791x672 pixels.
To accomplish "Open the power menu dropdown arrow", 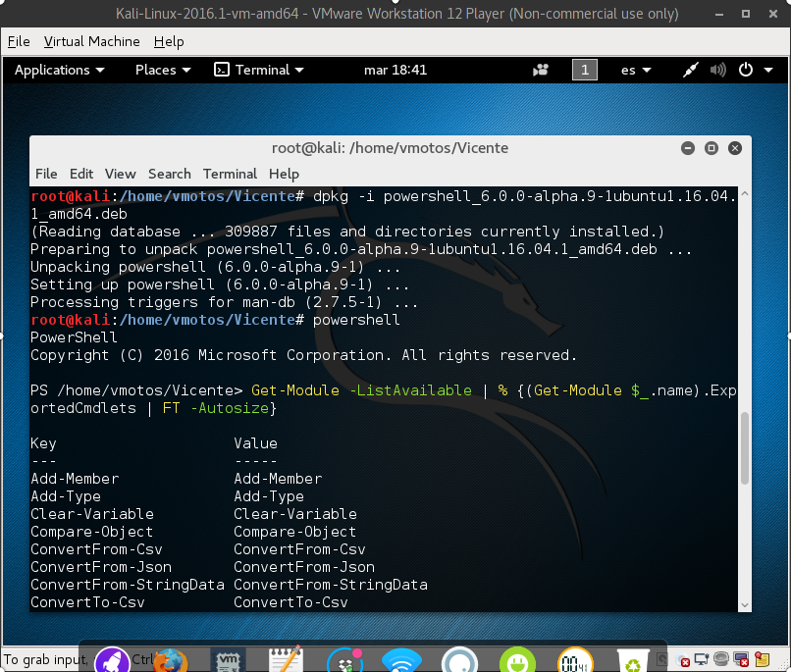I will [x=768, y=70].
